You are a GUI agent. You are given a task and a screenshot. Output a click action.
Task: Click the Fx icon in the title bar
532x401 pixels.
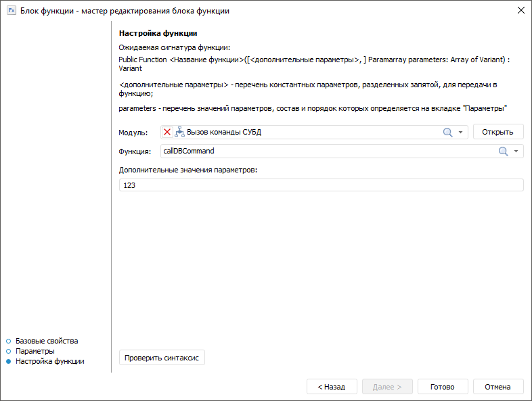click(12, 10)
